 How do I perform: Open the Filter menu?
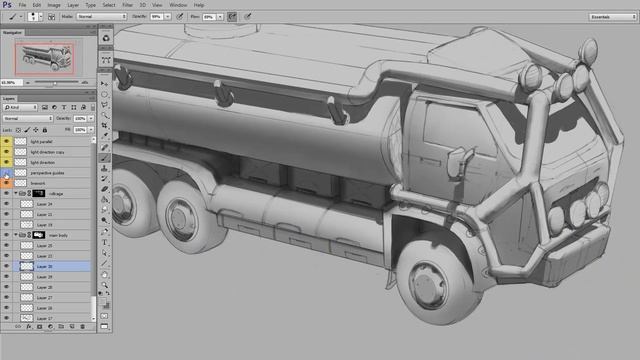pos(127,5)
